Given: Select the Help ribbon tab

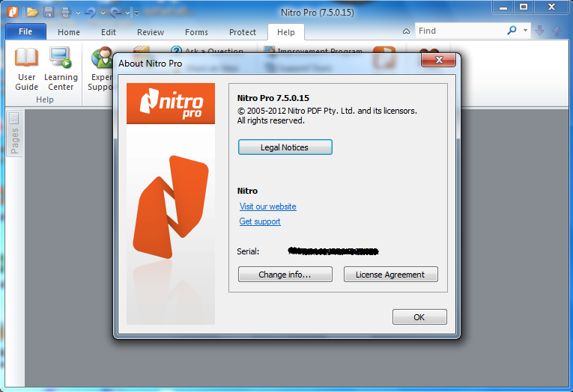Looking at the screenshot, I should pos(286,32).
